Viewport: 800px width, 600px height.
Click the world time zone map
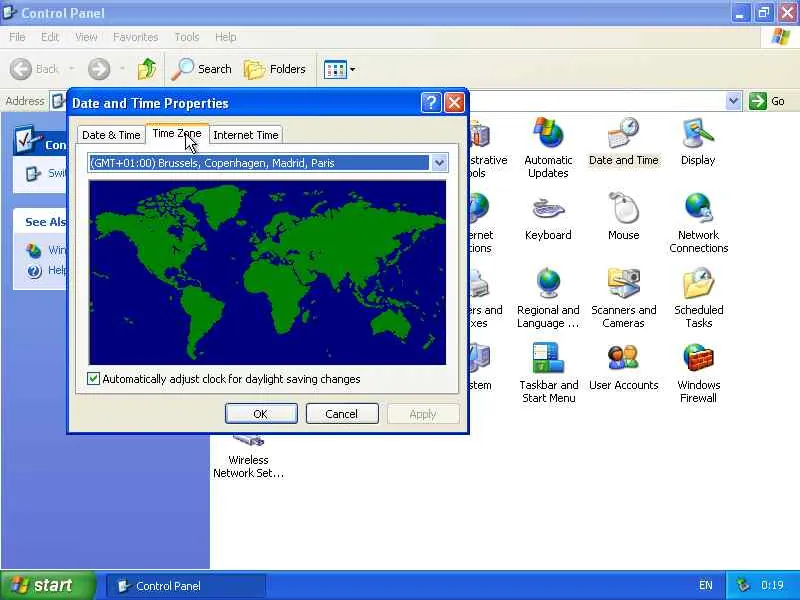(267, 272)
